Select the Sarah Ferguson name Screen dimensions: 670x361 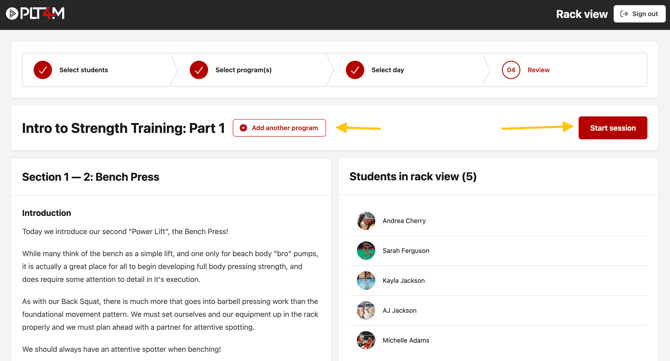pos(406,251)
